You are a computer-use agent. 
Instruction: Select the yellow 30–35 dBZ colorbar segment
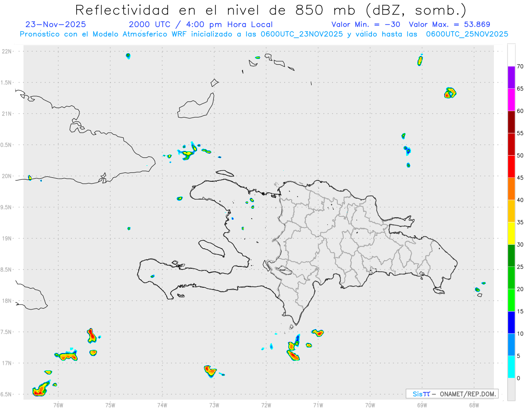pos(511,233)
